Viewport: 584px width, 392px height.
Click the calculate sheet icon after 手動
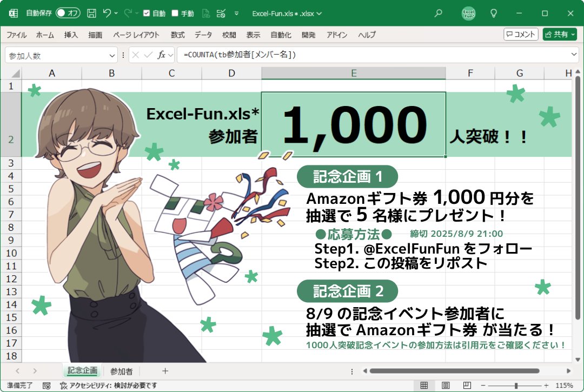click(206, 14)
